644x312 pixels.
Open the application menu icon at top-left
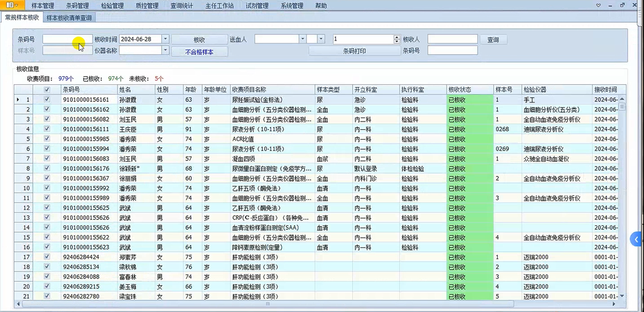coord(12,6)
